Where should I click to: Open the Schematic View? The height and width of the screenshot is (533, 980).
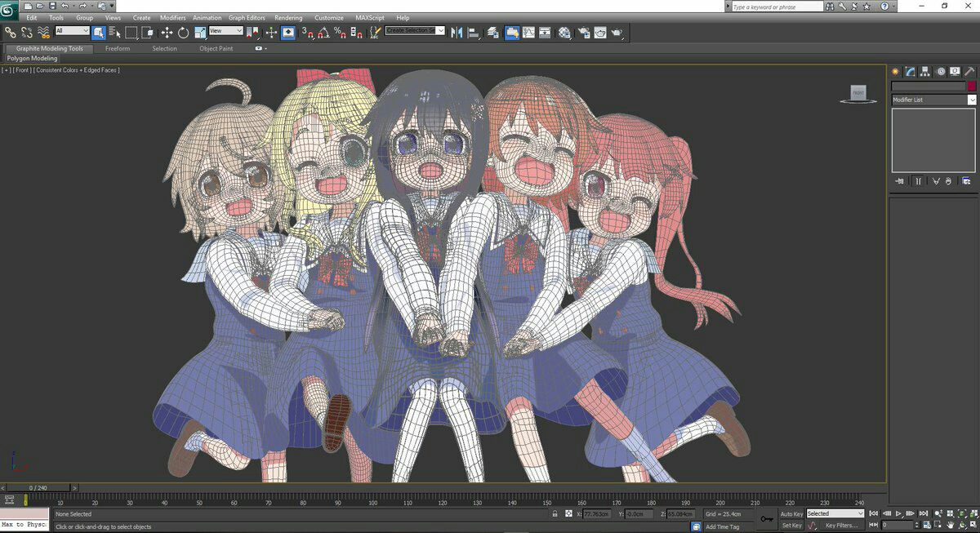pyautogui.click(x=545, y=33)
